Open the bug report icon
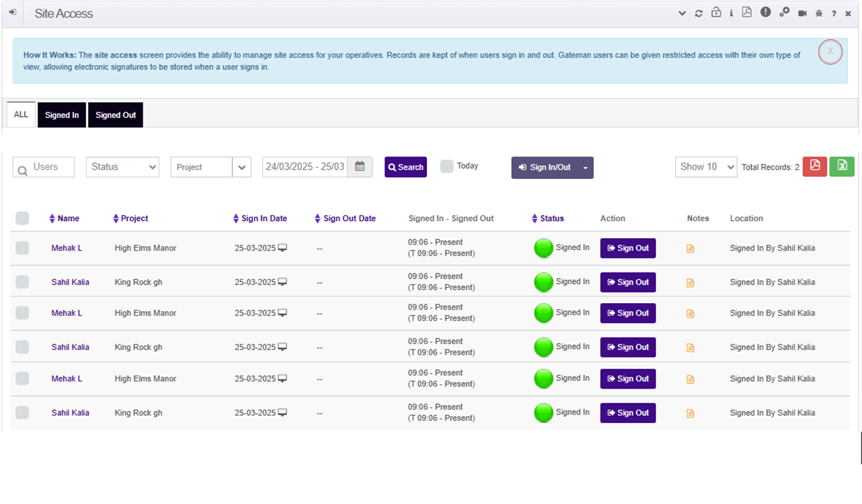This screenshot has width=862, height=504. click(819, 13)
